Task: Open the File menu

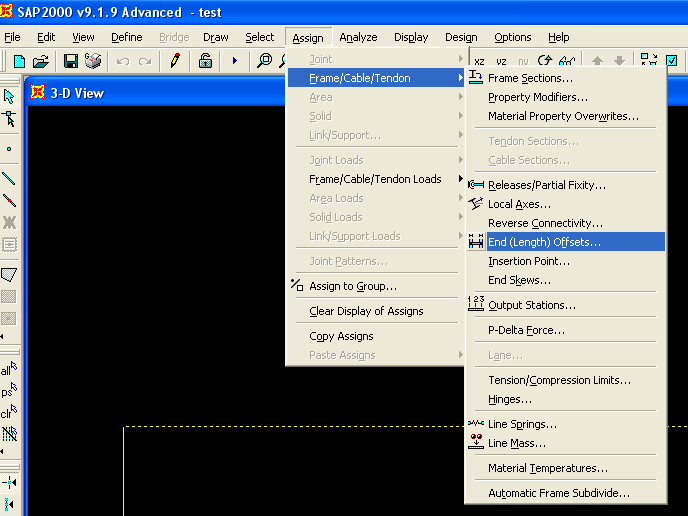Action: 12,37
